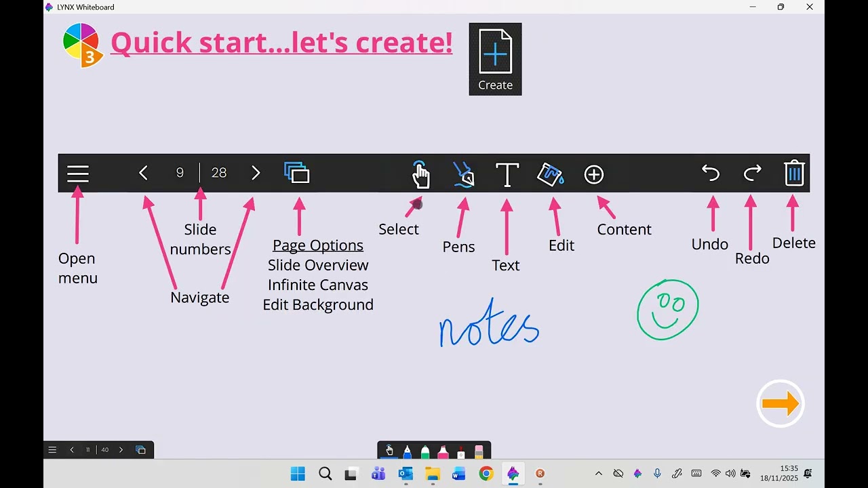Click the orange arrow button on slide
The image size is (868, 488).
[x=781, y=404]
